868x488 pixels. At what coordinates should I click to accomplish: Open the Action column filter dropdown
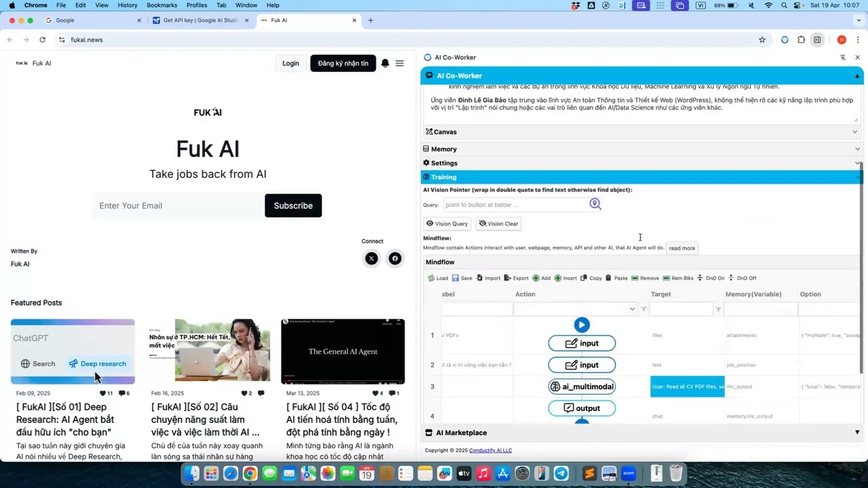[x=632, y=309]
